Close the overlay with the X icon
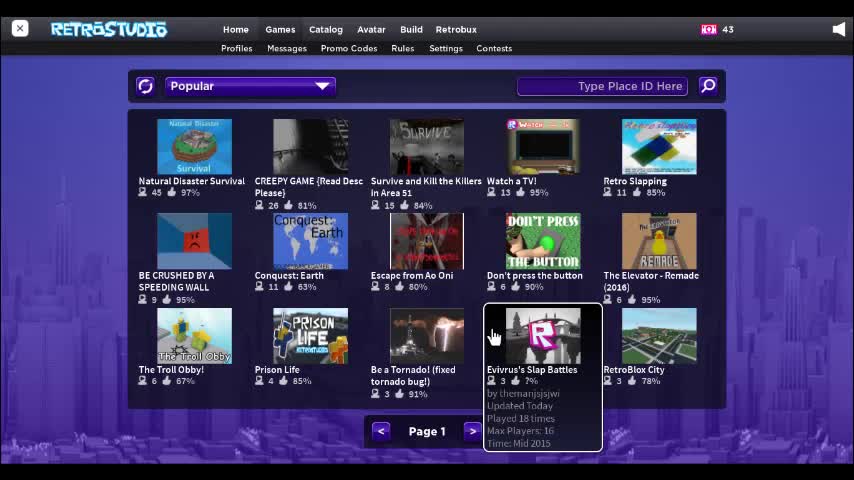 (20, 28)
